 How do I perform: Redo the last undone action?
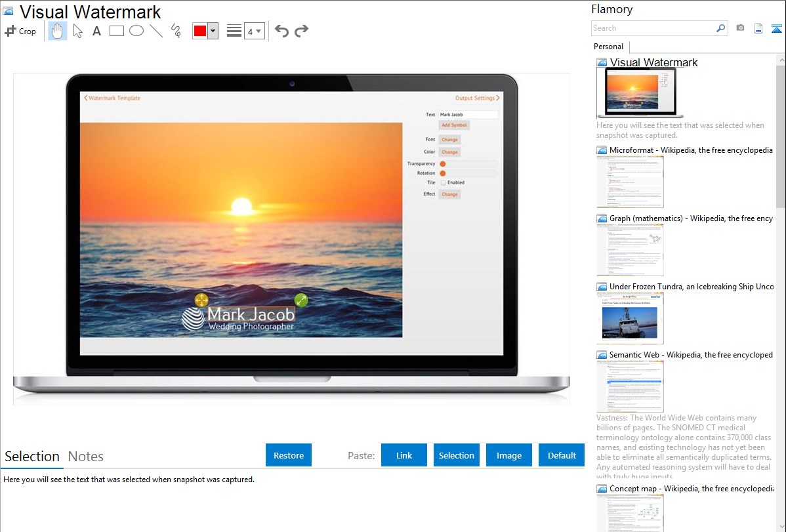coord(301,31)
